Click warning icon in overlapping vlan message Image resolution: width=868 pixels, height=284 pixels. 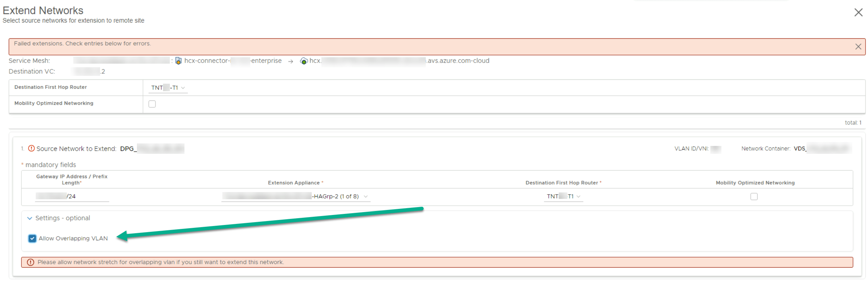pos(31,263)
